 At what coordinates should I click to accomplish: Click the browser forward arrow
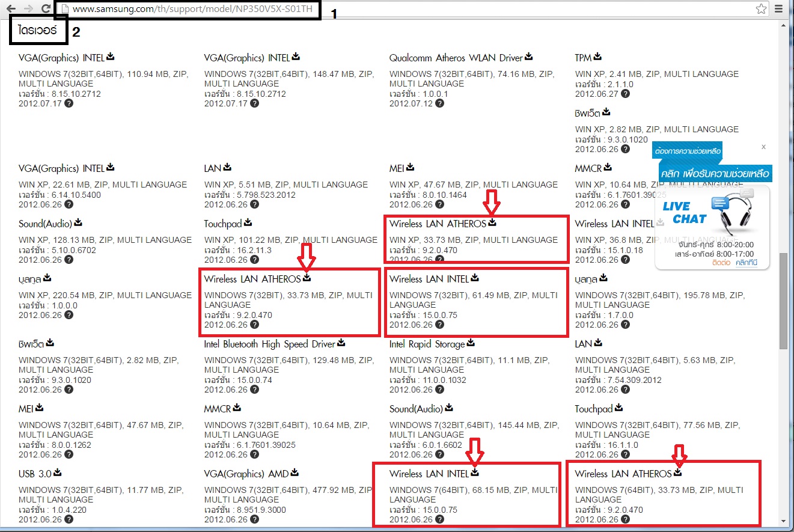tap(29, 8)
